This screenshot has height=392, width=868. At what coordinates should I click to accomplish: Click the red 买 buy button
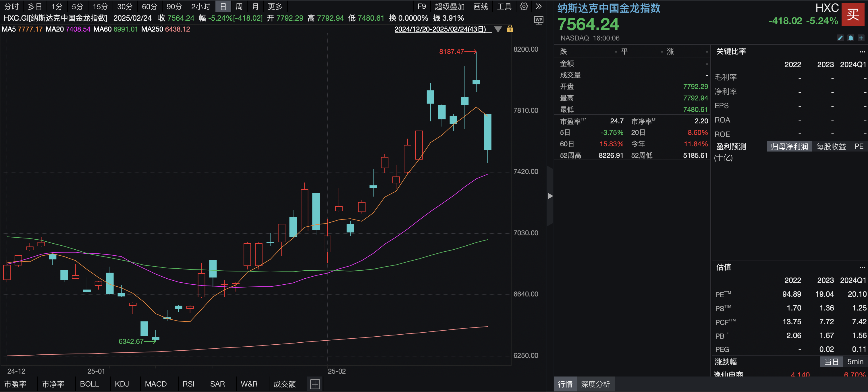point(852,14)
